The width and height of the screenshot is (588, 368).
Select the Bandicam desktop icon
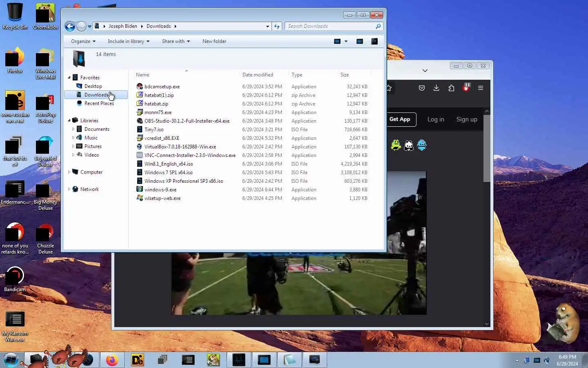tap(15, 279)
